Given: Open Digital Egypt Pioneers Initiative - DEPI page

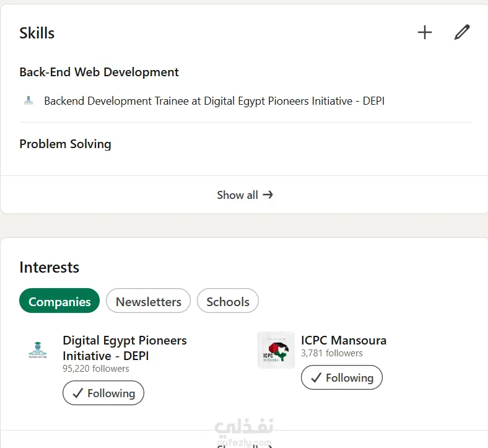Looking at the screenshot, I should [124, 348].
